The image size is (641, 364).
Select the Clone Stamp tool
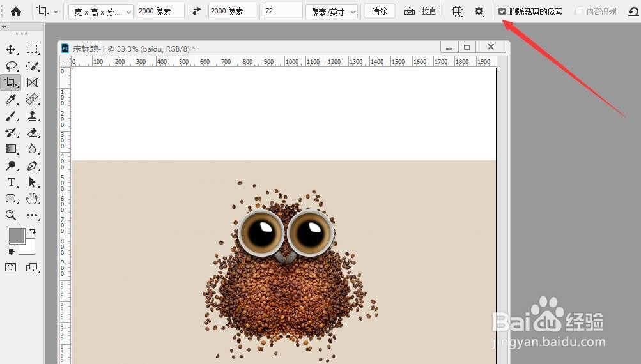(33, 116)
